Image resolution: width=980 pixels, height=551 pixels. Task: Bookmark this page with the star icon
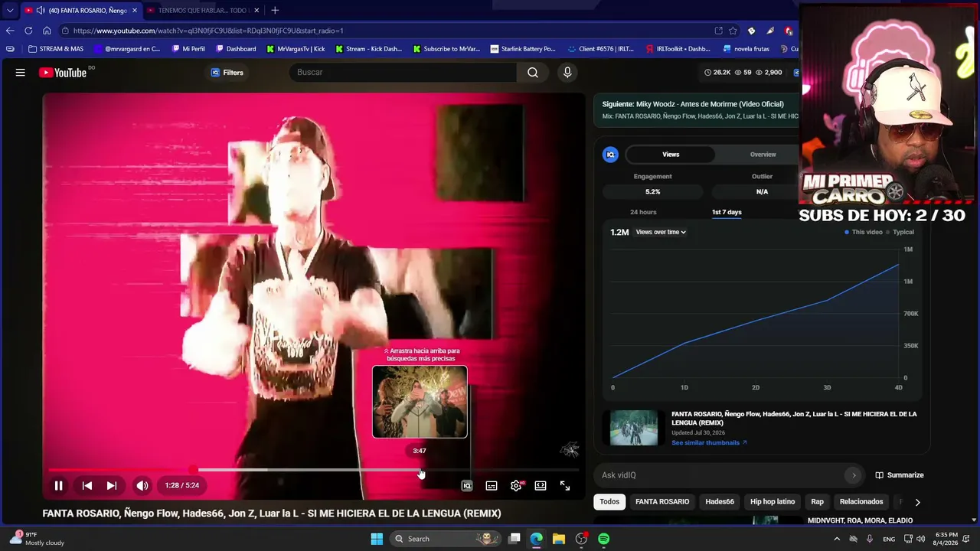733,31
